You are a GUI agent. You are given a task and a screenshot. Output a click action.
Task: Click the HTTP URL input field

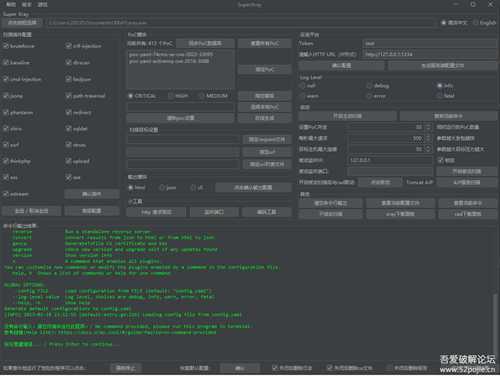coord(430,54)
